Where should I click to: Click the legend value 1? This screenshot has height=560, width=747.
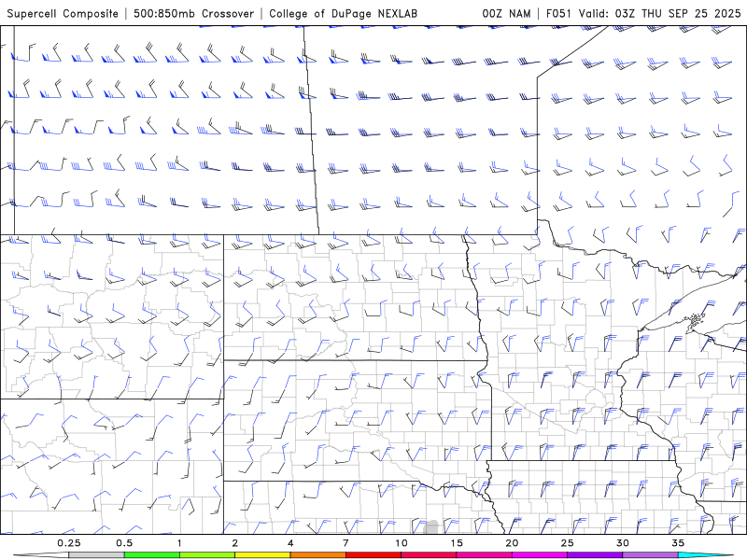(x=179, y=543)
